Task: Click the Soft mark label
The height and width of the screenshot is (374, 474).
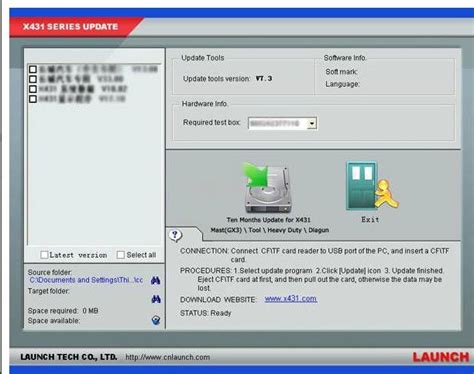Action: click(342, 72)
